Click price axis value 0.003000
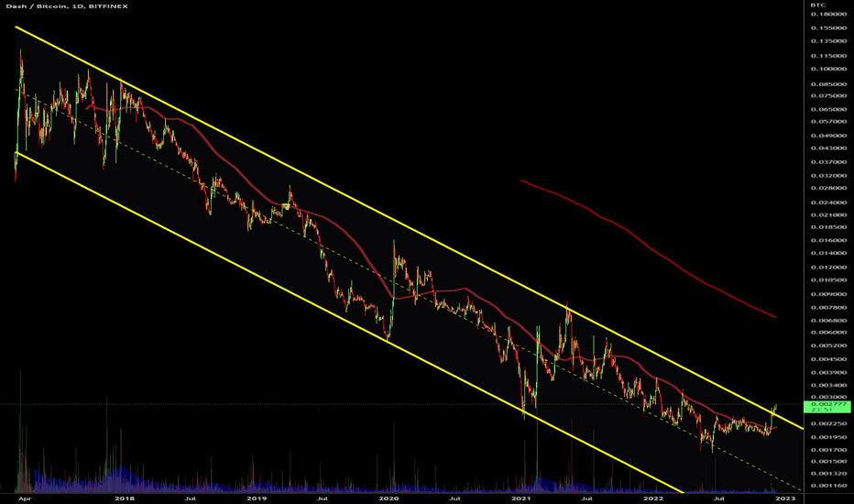Viewport: 854px width, 504px height. click(x=828, y=397)
